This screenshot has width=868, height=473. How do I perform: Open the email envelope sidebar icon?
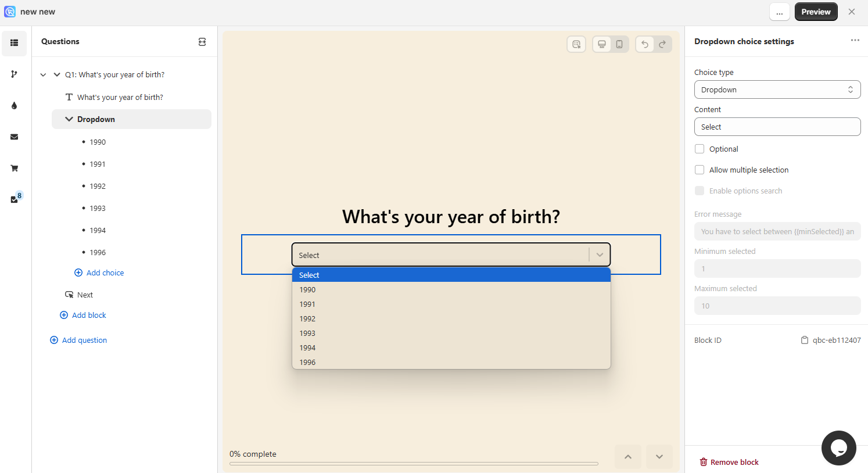[x=15, y=137]
